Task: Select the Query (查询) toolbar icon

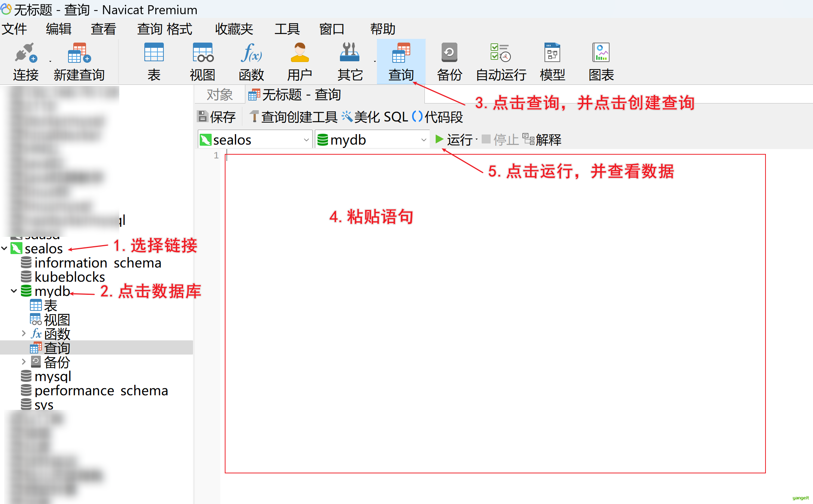Action: pyautogui.click(x=401, y=62)
